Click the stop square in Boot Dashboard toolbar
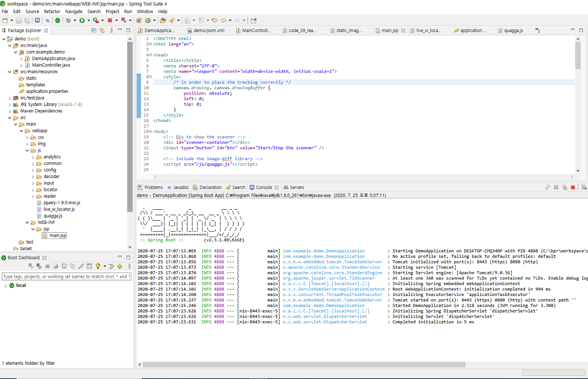Viewport: 588px width, 379px height. (47, 266)
